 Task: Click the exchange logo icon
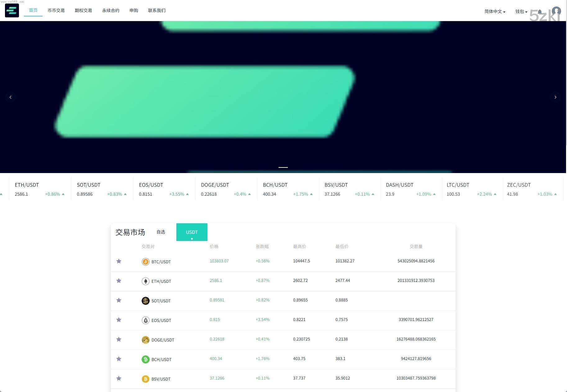(x=11, y=10)
